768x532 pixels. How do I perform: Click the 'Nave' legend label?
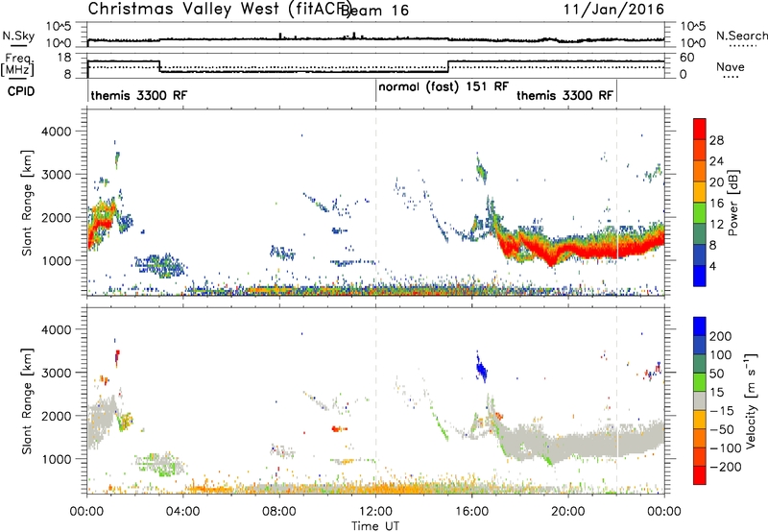730,67
